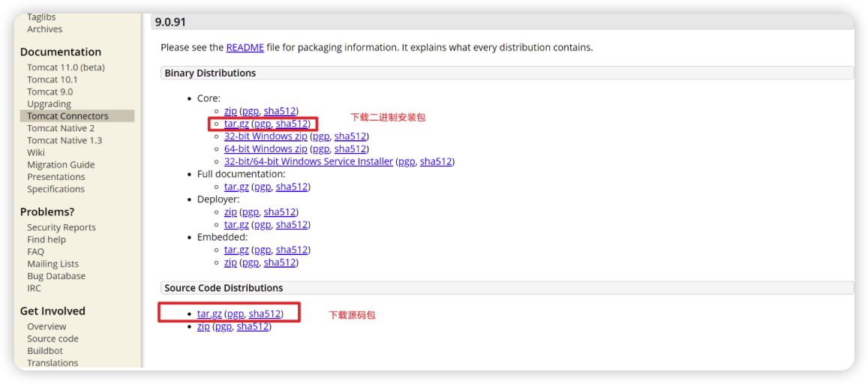Open the Find help page

47,239
